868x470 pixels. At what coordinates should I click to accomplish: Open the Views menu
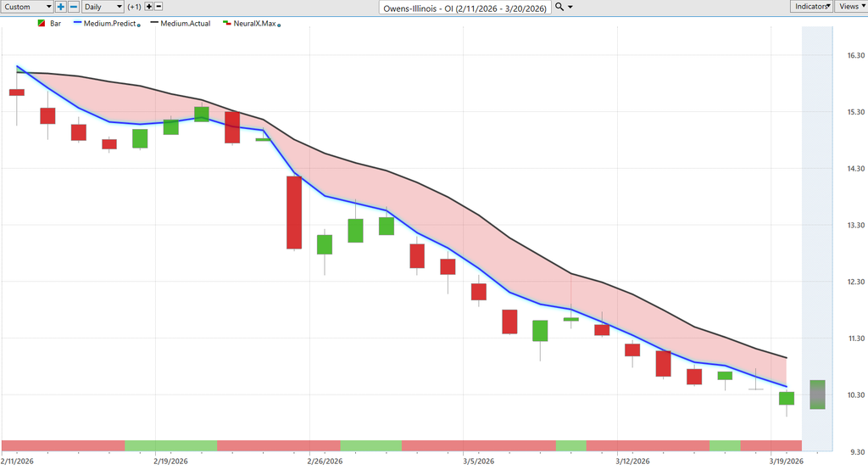click(850, 7)
